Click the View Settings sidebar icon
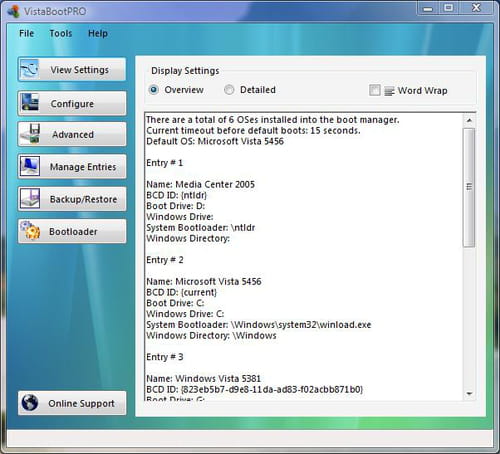 tap(29, 69)
